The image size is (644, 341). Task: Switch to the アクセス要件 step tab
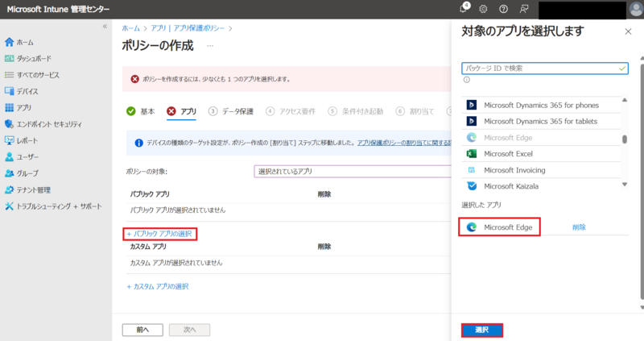tap(291, 111)
